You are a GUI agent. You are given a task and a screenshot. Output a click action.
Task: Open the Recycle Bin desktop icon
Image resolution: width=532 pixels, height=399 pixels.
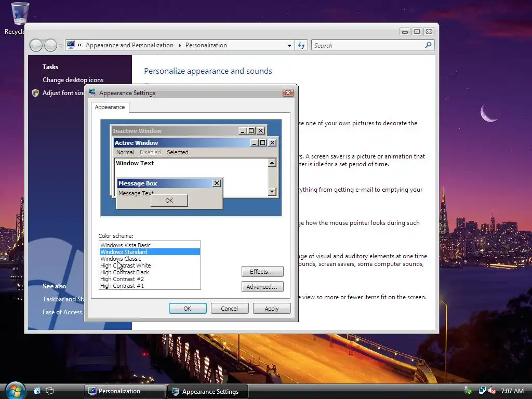pos(20,14)
